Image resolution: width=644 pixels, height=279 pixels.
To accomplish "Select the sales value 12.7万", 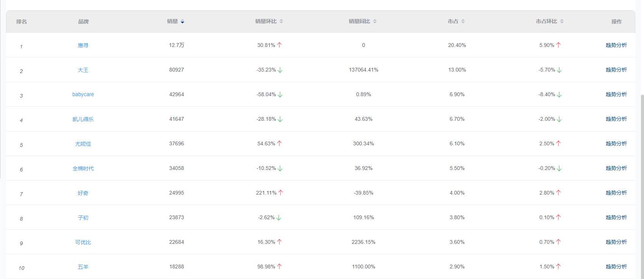I will click(x=176, y=45).
